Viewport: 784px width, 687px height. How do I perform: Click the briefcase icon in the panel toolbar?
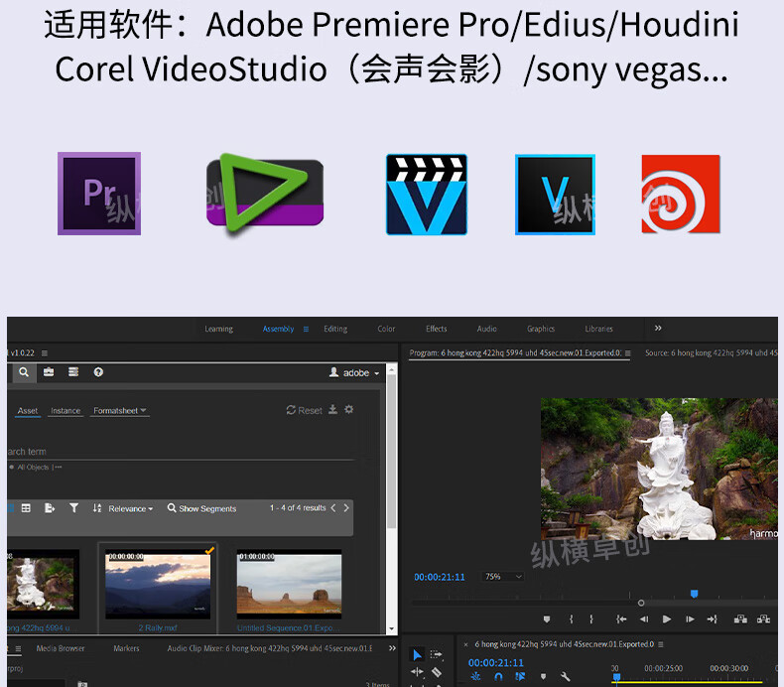pos(49,372)
